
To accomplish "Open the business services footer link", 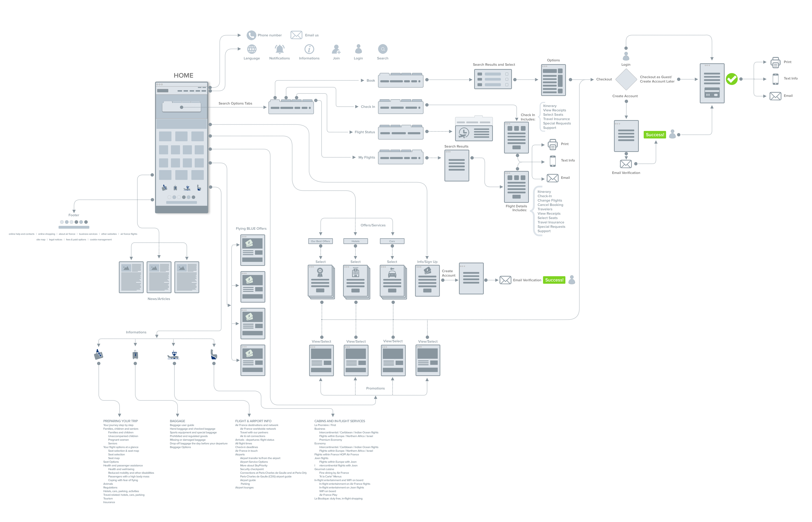I will coord(88,234).
